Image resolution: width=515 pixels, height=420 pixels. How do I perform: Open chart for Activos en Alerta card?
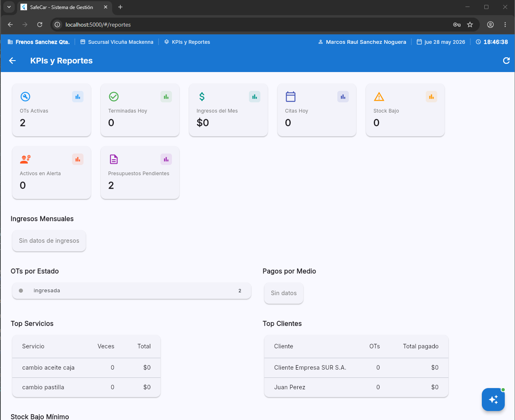pos(78,159)
